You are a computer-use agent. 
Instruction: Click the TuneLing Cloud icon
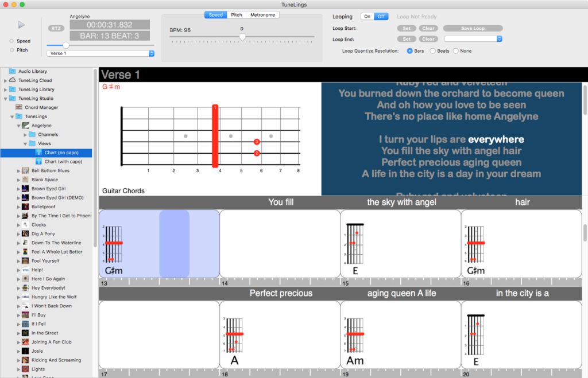click(x=13, y=80)
